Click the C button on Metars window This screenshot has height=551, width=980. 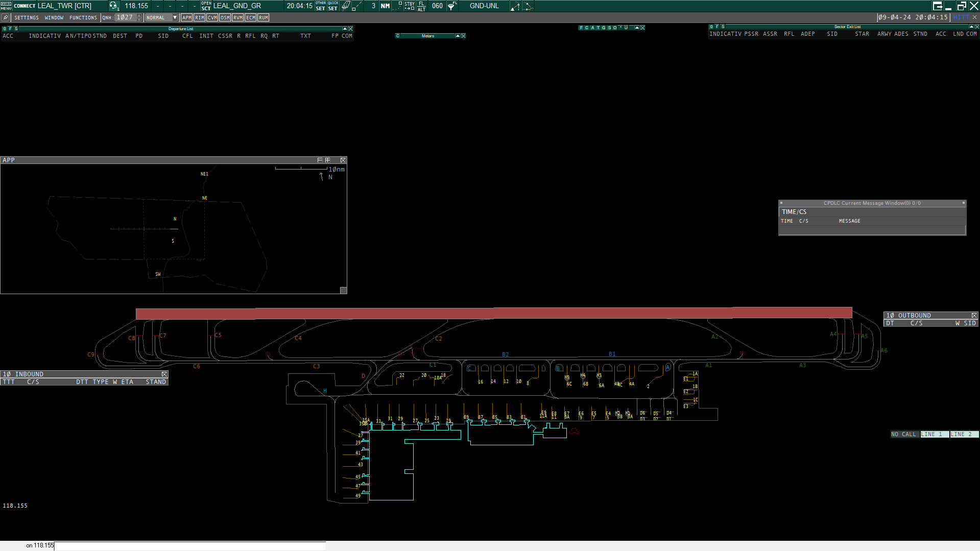[398, 36]
